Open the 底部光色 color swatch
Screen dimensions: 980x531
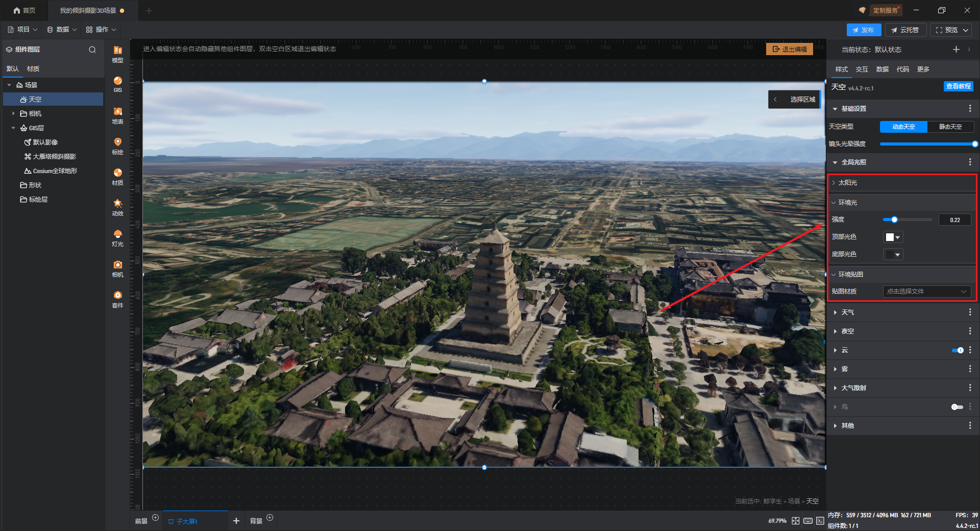[893, 254]
